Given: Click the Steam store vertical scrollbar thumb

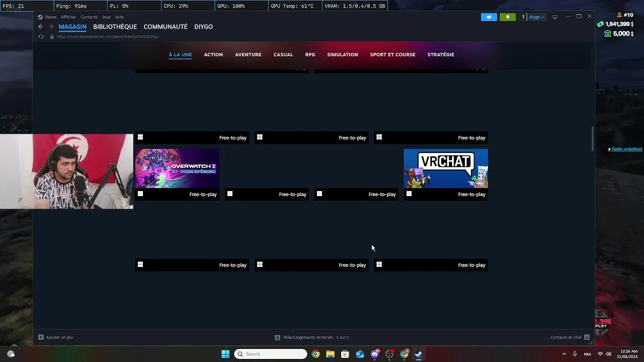Looking at the screenshot, I should click(592, 139).
